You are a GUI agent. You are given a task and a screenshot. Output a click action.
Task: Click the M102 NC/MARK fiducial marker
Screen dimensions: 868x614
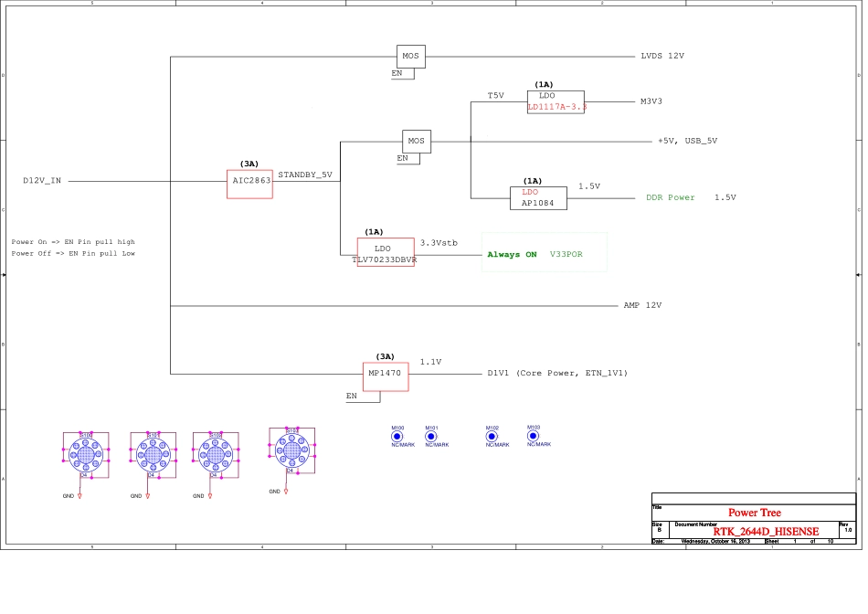coord(492,437)
